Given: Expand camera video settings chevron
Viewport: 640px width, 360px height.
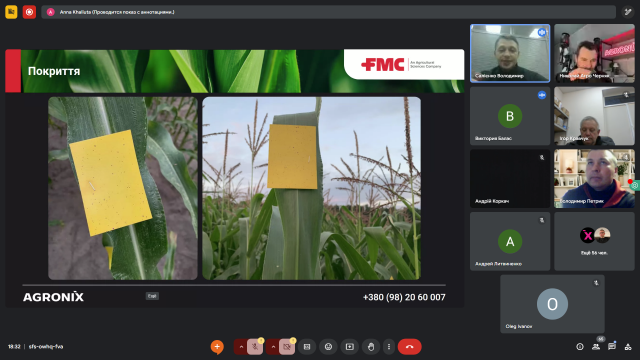Looking at the screenshot, I should (273, 347).
